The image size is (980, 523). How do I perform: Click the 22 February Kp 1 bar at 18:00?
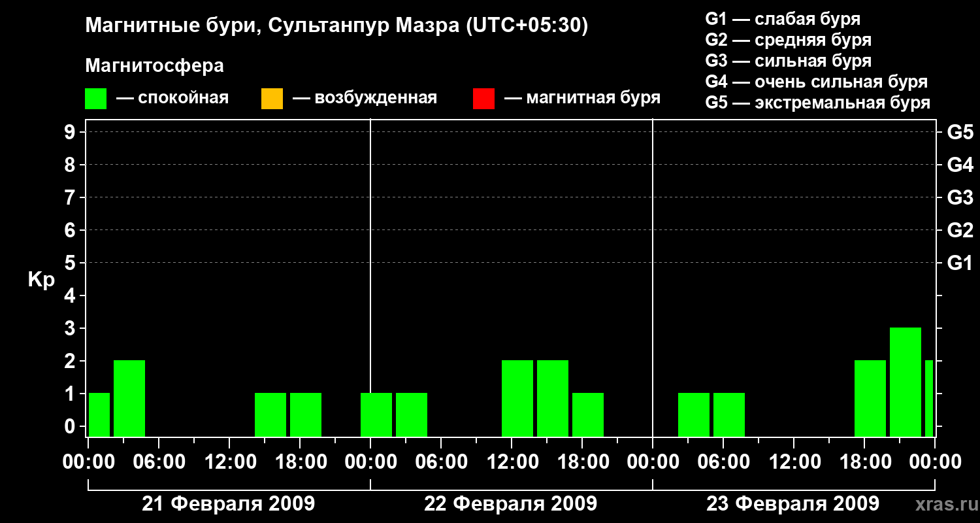pos(588,414)
